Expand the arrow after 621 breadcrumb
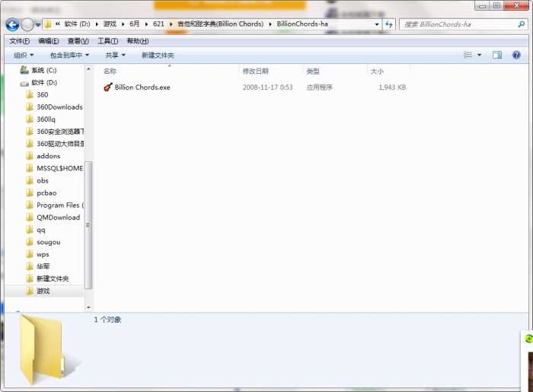The image size is (533, 392). (x=171, y=24)
